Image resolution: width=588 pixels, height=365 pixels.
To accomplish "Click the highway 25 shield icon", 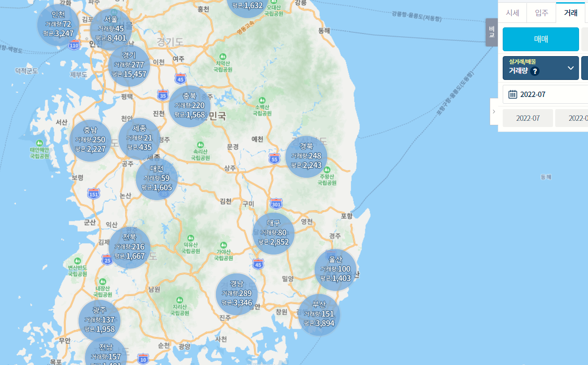I will point(107,259).
